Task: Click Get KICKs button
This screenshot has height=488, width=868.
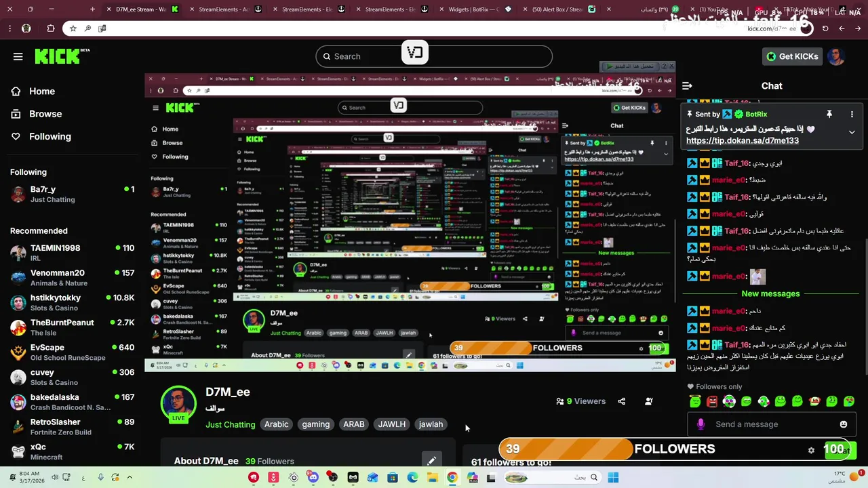Action: 791,56
